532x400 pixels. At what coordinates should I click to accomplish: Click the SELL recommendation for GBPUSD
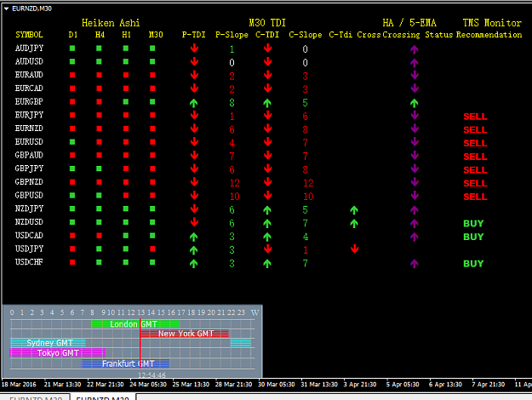475,197
